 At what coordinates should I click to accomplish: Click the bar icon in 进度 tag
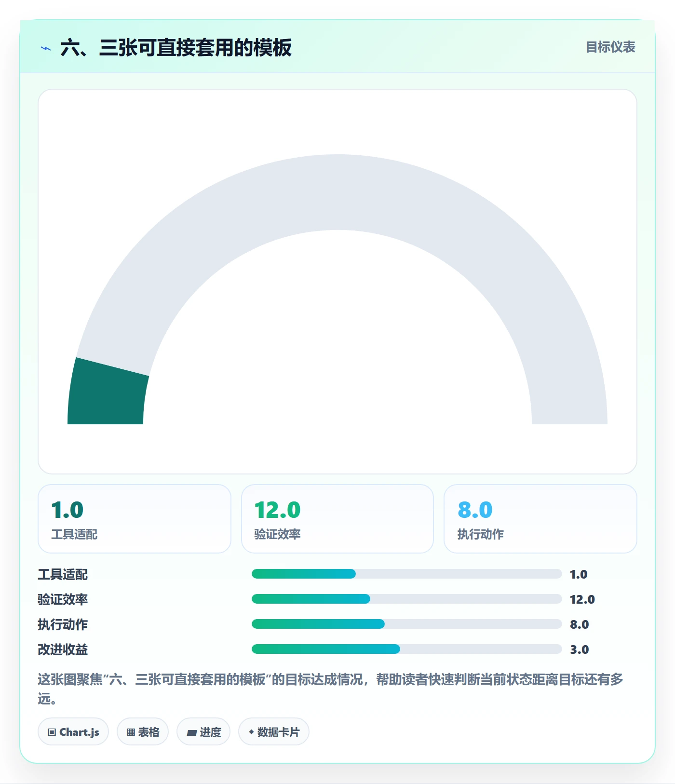pos(191,732)
